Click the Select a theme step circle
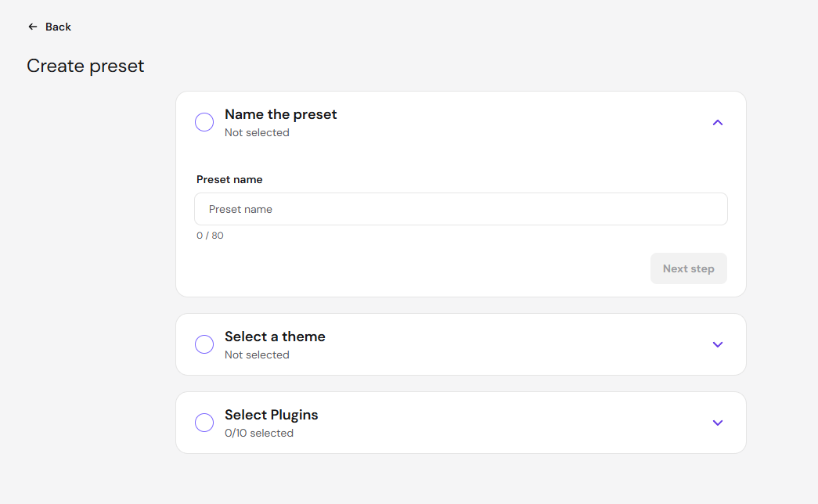This screenshot has height=504, width=818. click(x=204, y=344)
